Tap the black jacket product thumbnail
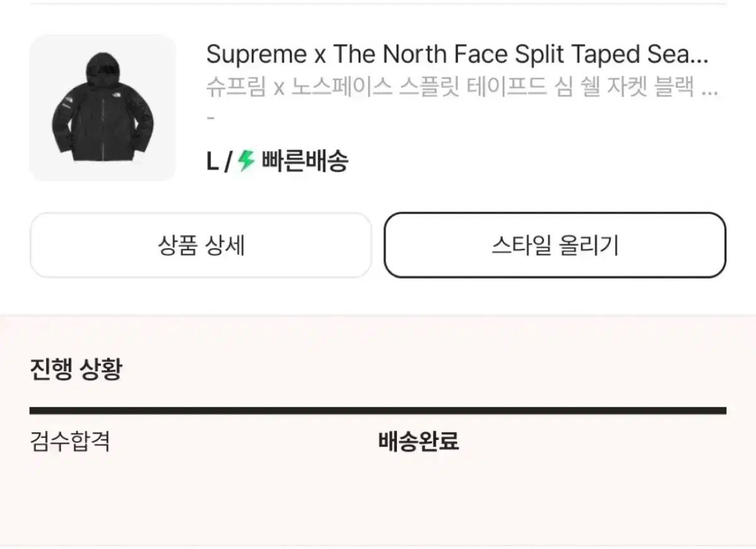Screen dimensions: 756x549 [103, 108]
